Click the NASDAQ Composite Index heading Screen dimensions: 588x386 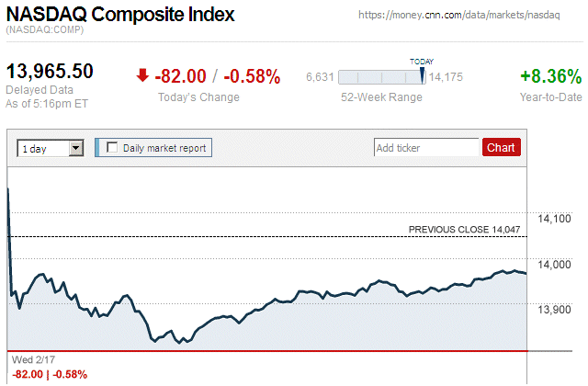(x=120, y=16)
